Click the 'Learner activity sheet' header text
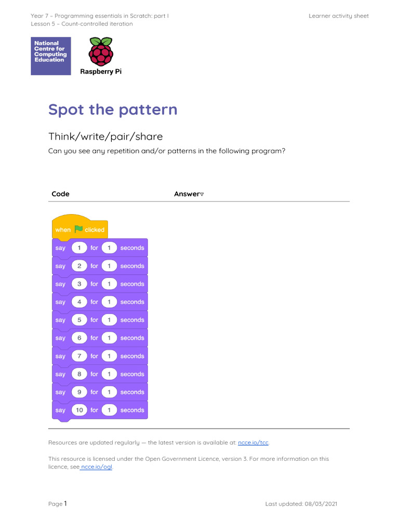Viewport: 399px width, 532px height. pyautogui.click(x=339, y=16)
